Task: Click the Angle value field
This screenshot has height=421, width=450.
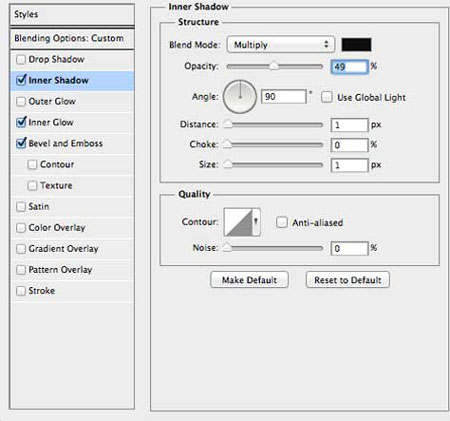Action: click(x=284, y=97)
